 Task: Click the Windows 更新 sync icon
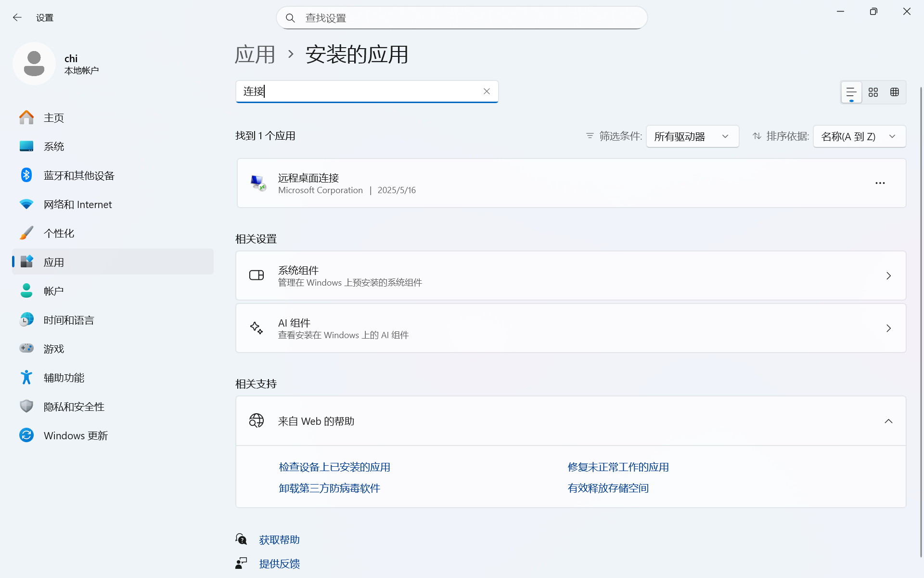[26, 435]
